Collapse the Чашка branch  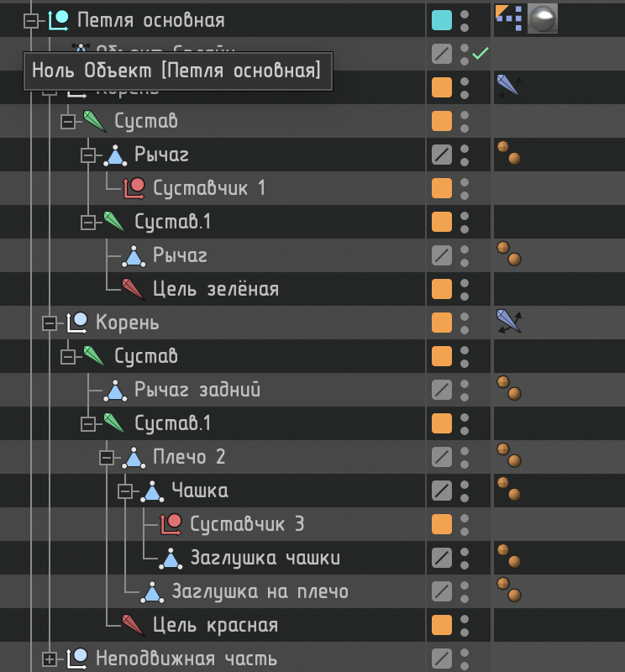[x=125, y=491]
